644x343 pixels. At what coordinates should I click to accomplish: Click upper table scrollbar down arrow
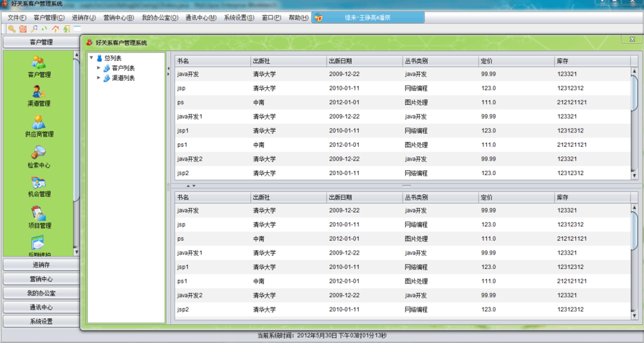point(634,176)
